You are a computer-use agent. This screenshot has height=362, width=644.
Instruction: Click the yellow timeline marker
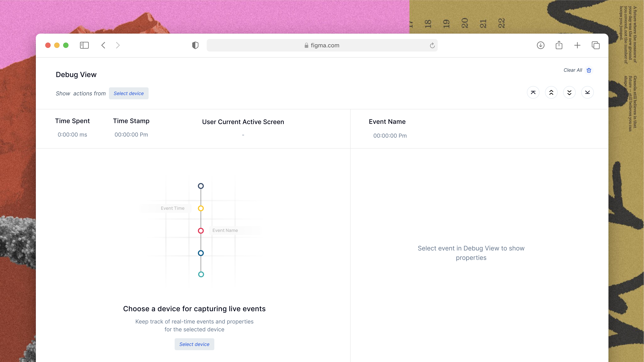201,208
